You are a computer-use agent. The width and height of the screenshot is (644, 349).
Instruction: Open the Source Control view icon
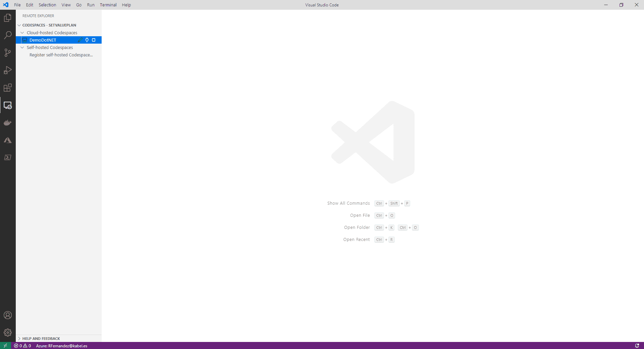tap(8, 53)
